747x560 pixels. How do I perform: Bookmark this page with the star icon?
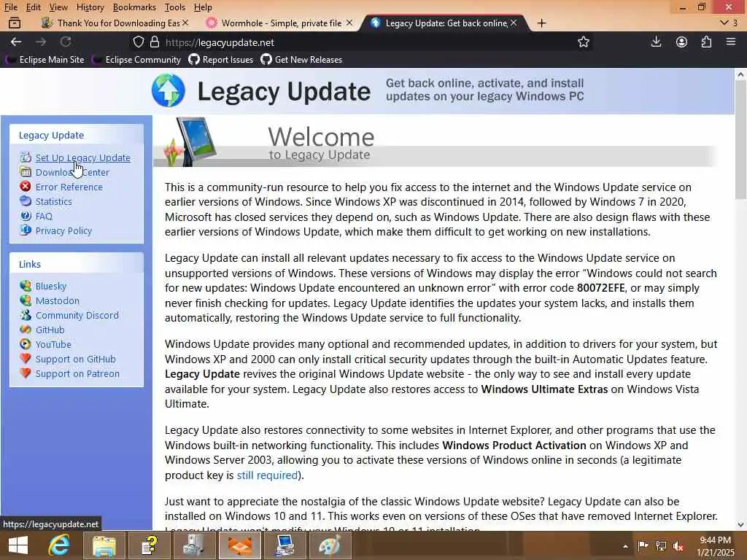tap(583, 42)
